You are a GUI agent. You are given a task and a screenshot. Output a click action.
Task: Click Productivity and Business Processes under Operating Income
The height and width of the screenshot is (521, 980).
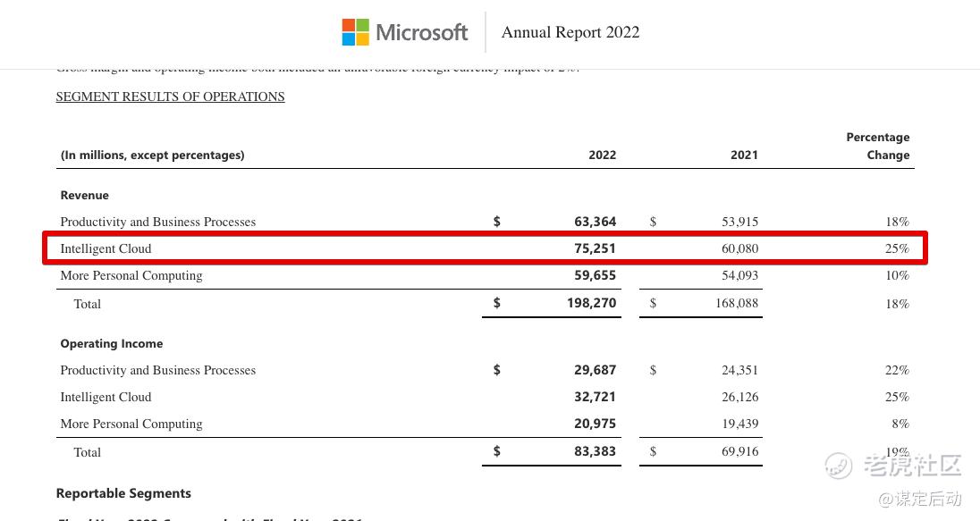tap(158, 371)
